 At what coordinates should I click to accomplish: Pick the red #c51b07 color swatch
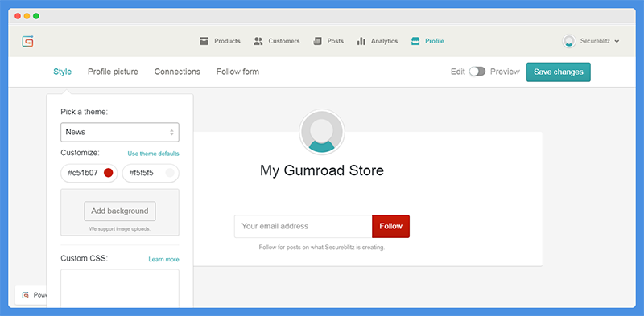(109, 173)
